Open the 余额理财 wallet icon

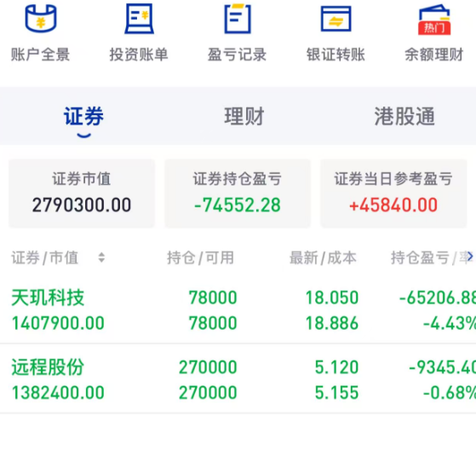434,19
